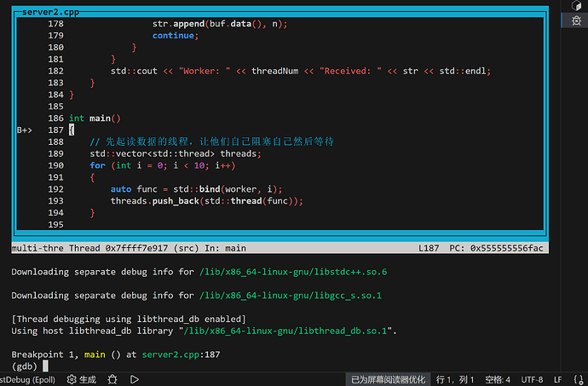The width and height of the screenshot is (588, 386).
Task: Click 'str.append(buf.data(), n);' on line 178
Action: point(220,24)
